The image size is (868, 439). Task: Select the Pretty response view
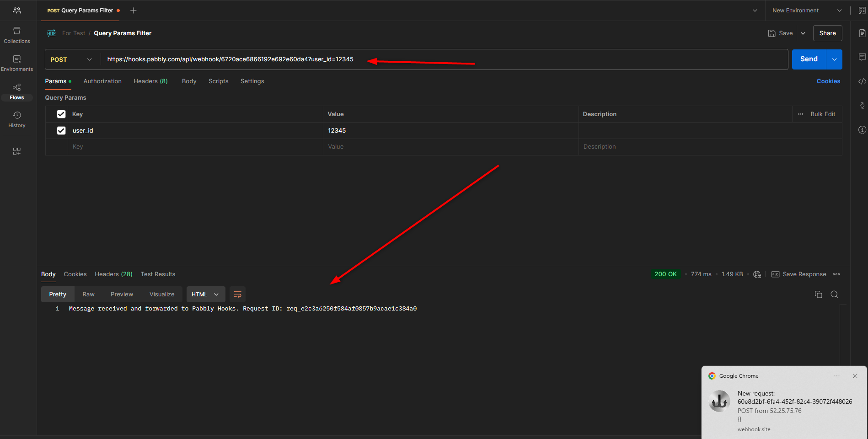tap(58, 294)
